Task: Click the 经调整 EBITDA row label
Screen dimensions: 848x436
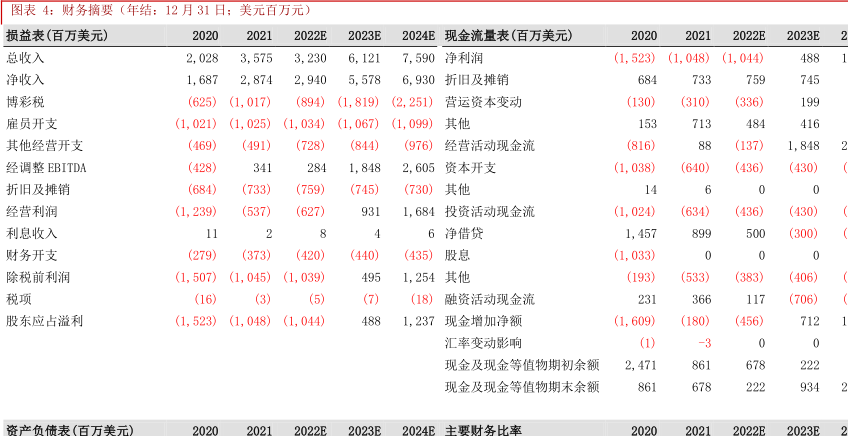Action: [46, 168]
